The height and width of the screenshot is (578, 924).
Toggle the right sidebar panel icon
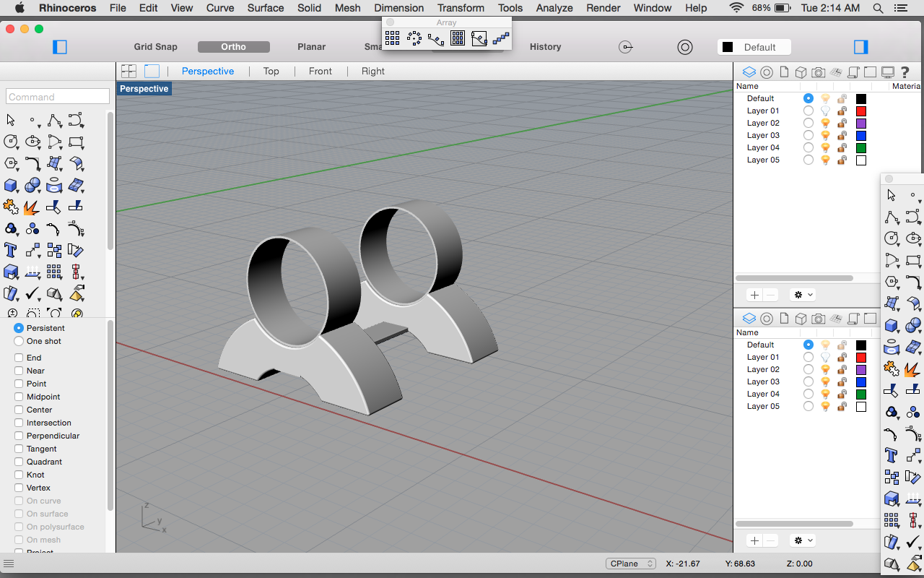860,47
